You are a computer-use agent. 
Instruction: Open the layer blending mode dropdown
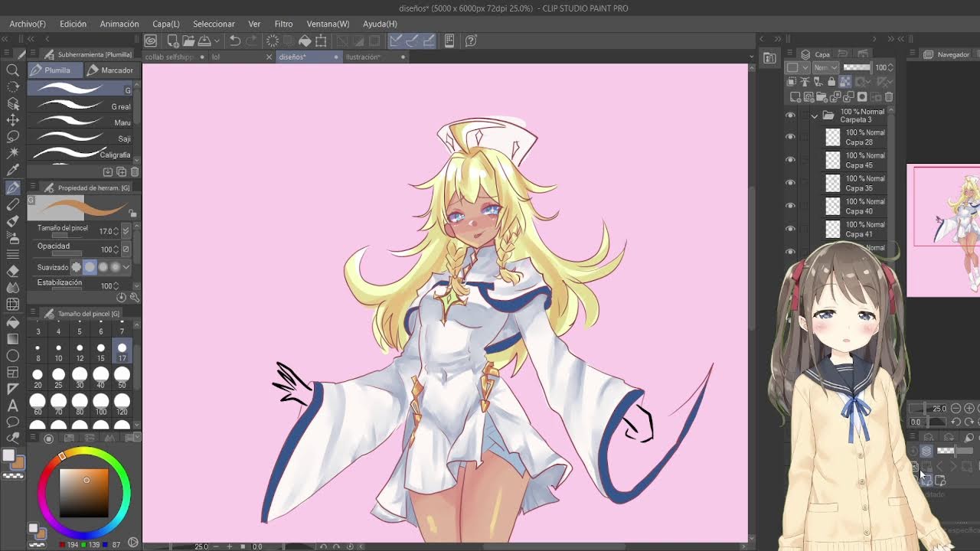pos(825,67)
